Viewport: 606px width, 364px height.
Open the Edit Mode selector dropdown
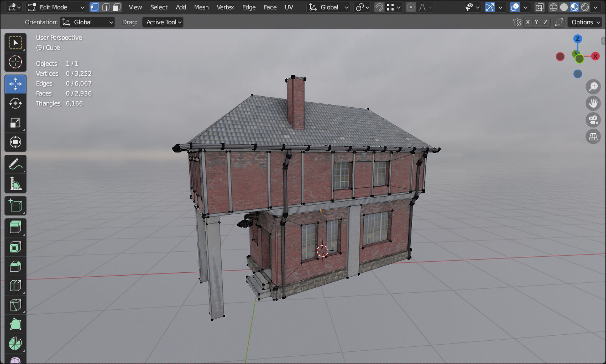point(55,7)
